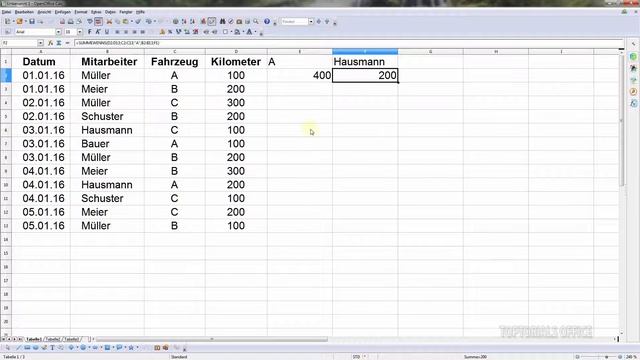Click the New document icon
This screenshot has height=360, width=640.
pos(7,21)
